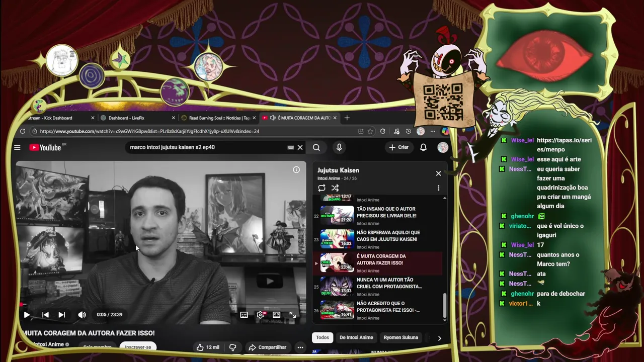The image size is (644, 362).
Task: Click the Compartilhar share button
Action: [x=267, y=347]
